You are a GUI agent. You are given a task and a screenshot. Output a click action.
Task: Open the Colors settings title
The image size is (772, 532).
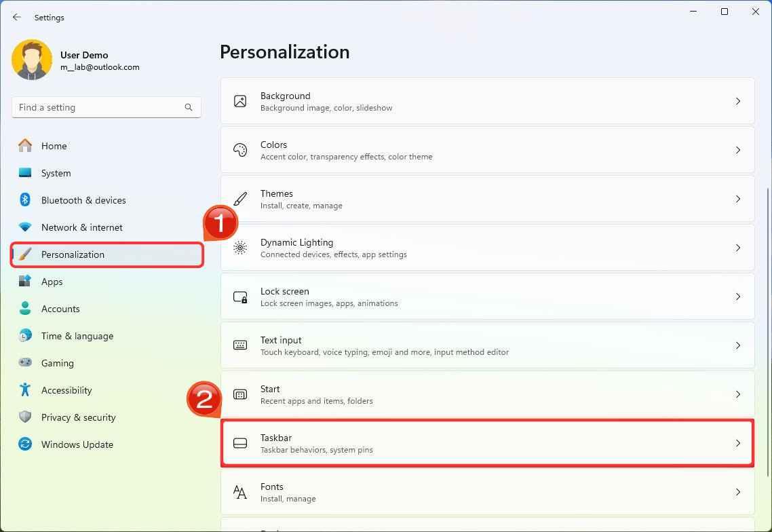point(274,145)
